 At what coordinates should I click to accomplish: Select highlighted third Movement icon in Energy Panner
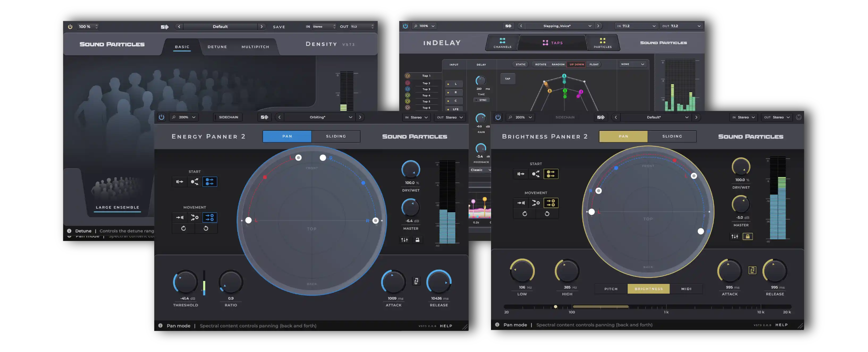tap(210, 217)
